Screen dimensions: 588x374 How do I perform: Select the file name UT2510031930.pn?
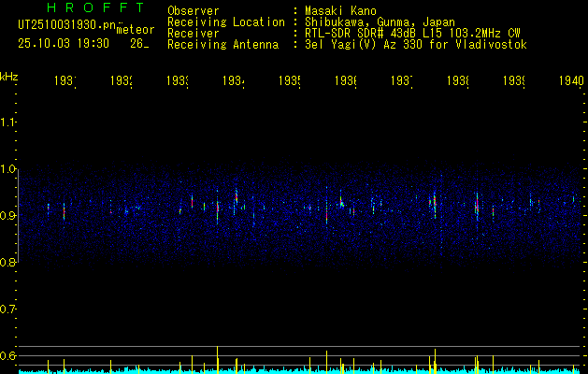67,25
